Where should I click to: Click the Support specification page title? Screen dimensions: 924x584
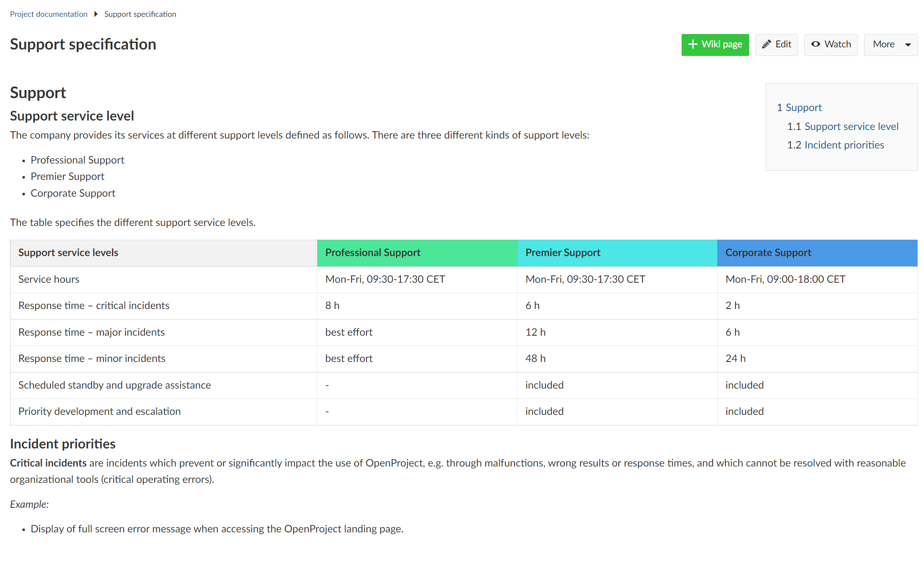point(83,44)
